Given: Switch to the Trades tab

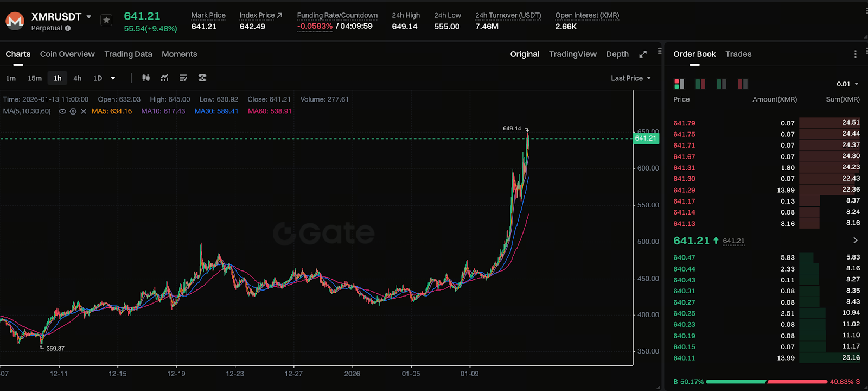Looking at the screenshot, I should 738,54.
